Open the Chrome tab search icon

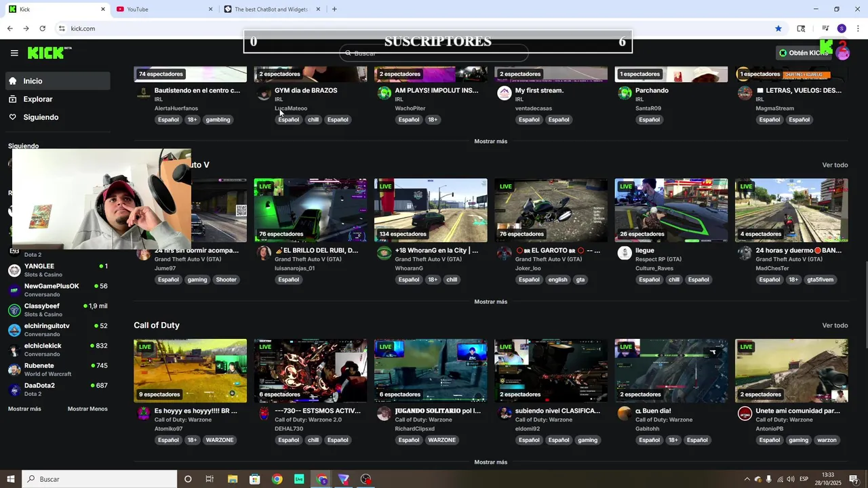(x=801, y=28)
